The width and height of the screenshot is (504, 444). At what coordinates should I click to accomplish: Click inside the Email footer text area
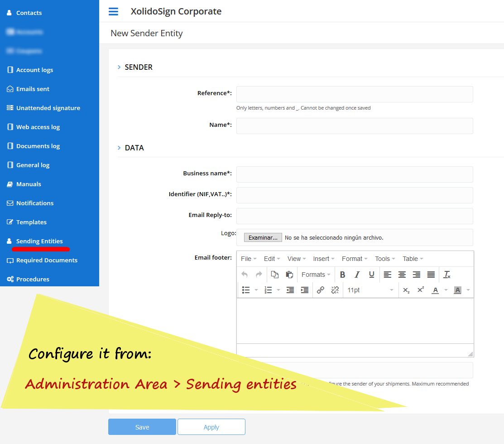pyautogui.click(x=355, y=321)
